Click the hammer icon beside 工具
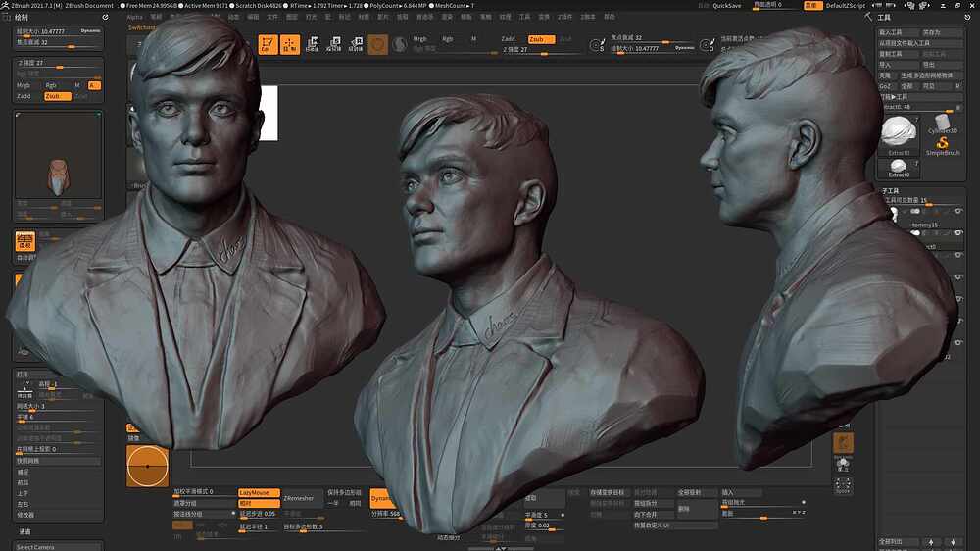 [x=868, y=17]
